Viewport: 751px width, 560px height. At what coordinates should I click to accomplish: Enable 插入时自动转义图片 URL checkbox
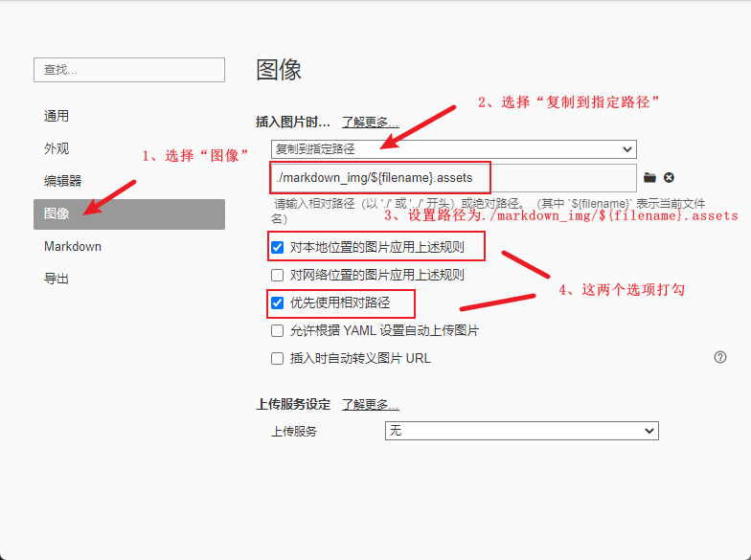coord(278,358)
